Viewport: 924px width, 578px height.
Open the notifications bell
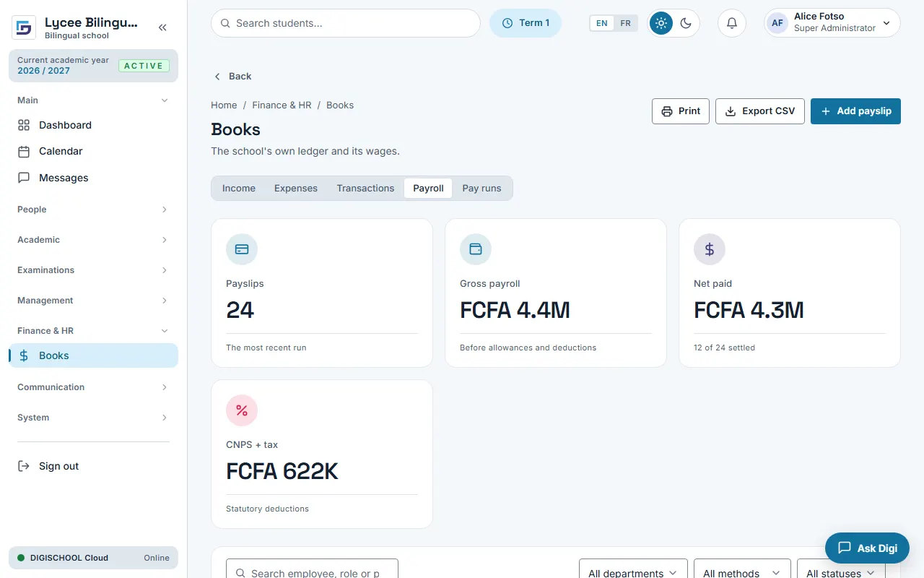click(731, 23)
